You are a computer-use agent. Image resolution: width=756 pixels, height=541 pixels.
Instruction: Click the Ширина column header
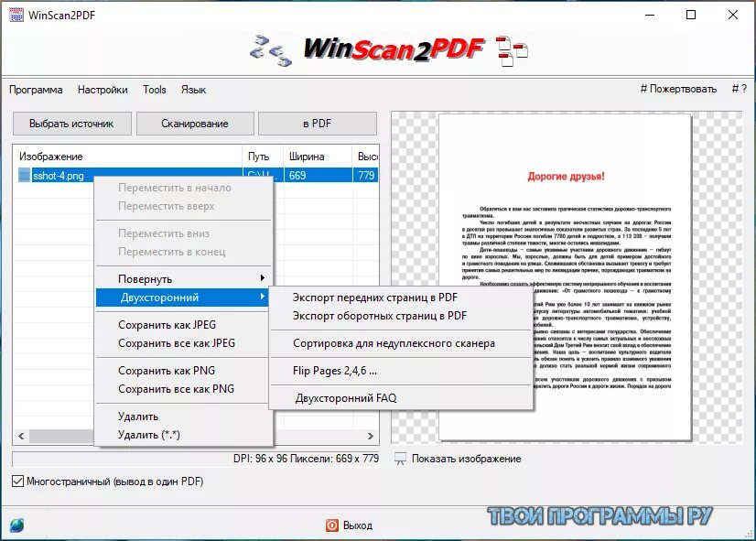318,157
